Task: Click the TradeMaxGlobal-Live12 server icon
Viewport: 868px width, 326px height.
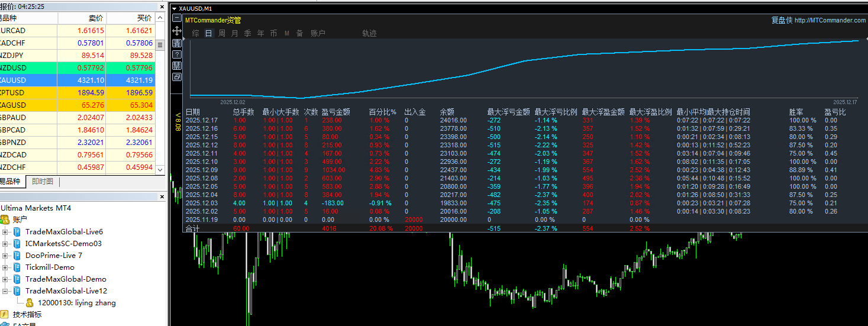Action: tap(17, 291)
